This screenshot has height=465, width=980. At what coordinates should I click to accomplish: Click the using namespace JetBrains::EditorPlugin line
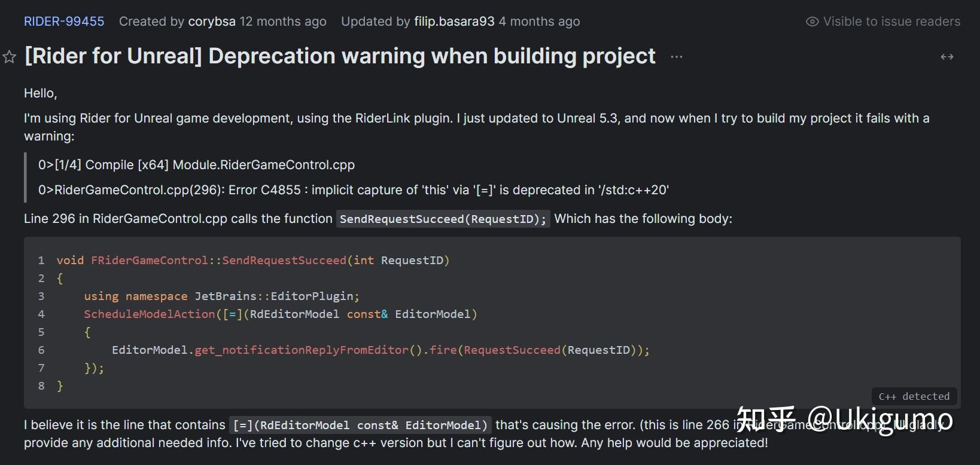[x=221, y=296]
